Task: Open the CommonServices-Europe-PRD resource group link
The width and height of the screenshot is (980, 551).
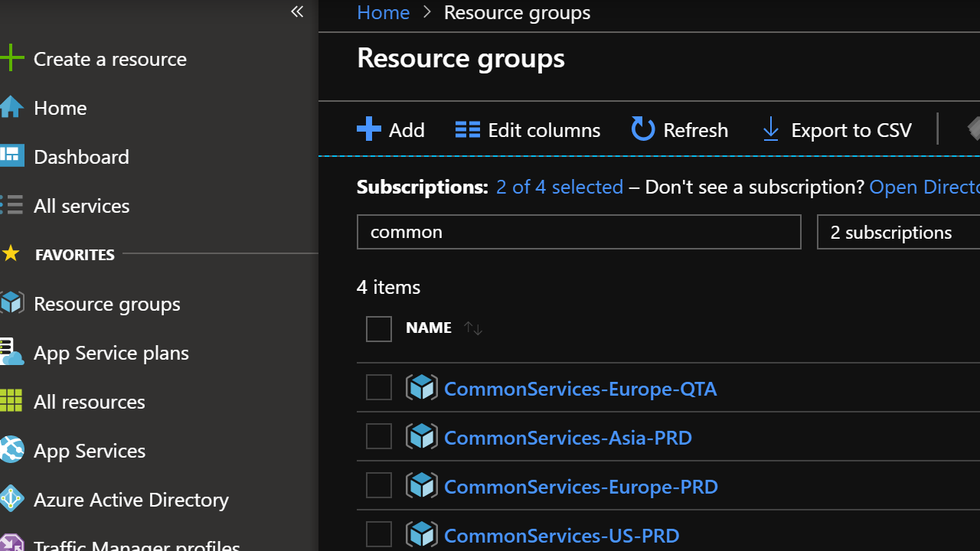Action: (580, 487)
